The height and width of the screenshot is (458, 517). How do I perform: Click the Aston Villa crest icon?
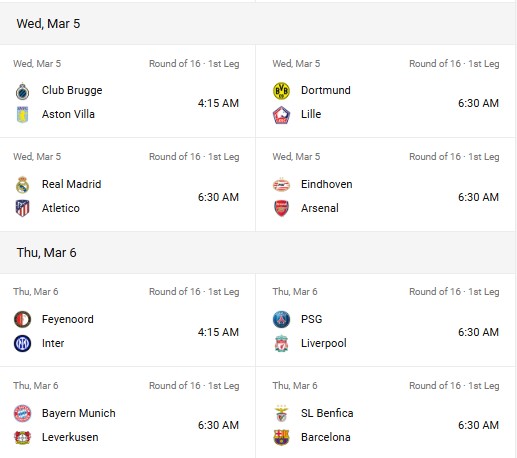tap(22, 115)
